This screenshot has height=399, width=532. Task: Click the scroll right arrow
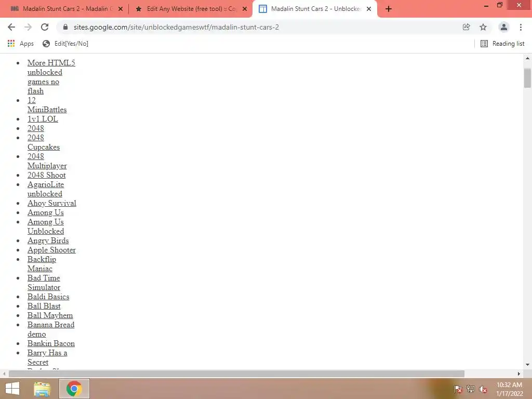(x=519, y=374)
